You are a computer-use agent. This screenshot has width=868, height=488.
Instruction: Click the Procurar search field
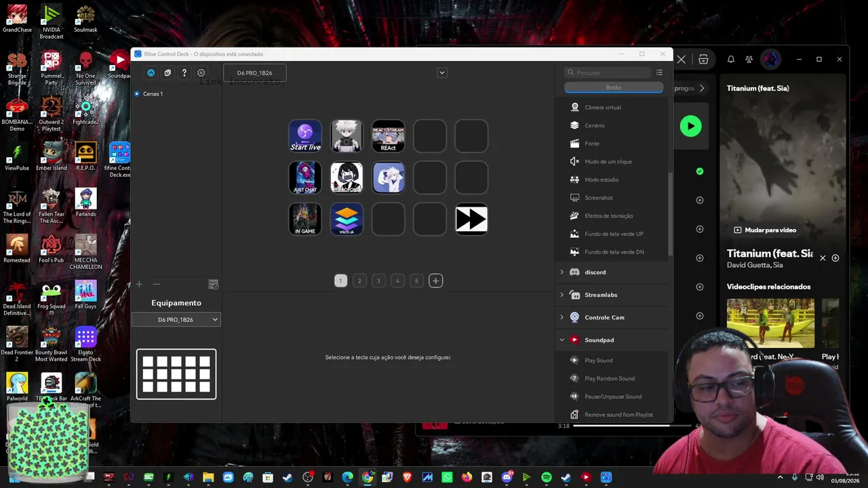pos(608,73)
